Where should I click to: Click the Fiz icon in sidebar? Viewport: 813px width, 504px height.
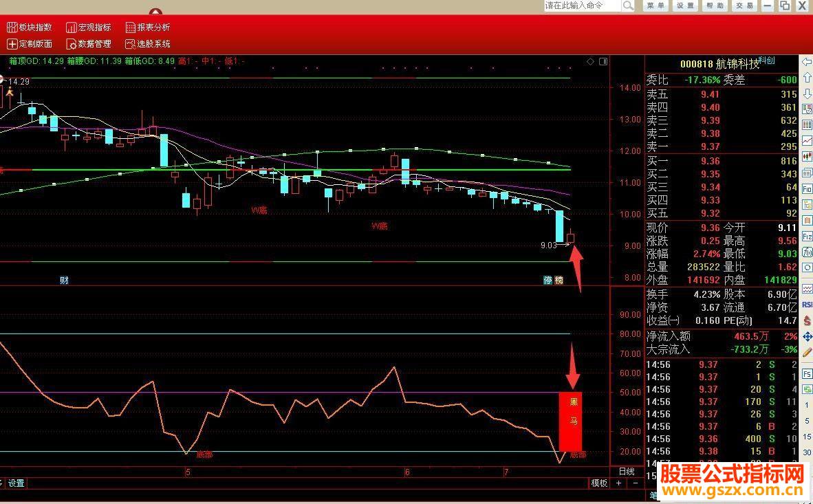(807, 237)
